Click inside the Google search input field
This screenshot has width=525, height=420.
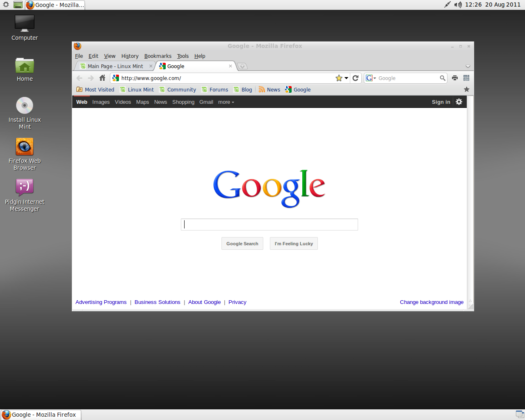pyautogui.click(x=269, y=224)
